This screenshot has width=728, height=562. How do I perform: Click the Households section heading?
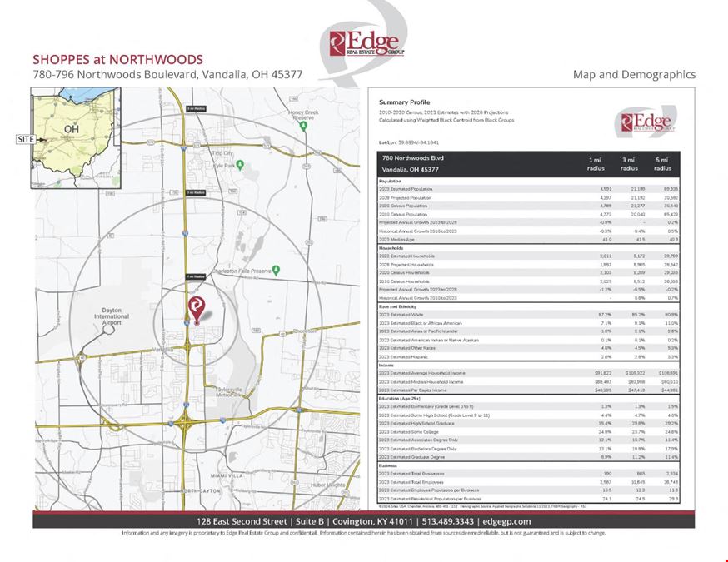coord(391,248)
